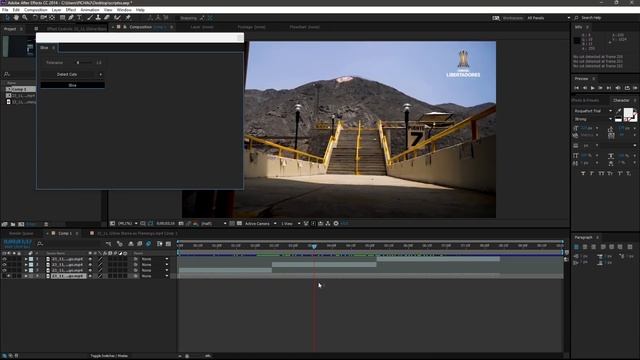
Task: Select the Horizontal Type tool
Action: pos(80,18)
